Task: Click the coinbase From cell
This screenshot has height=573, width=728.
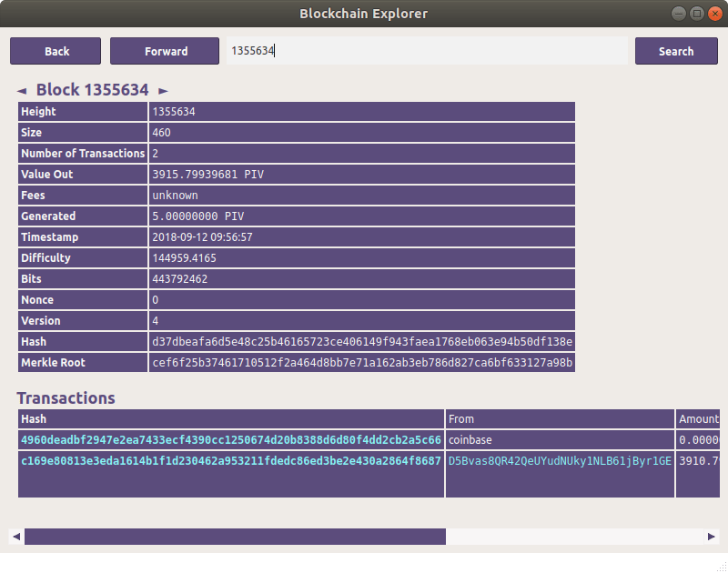Action: coord(560,440)
